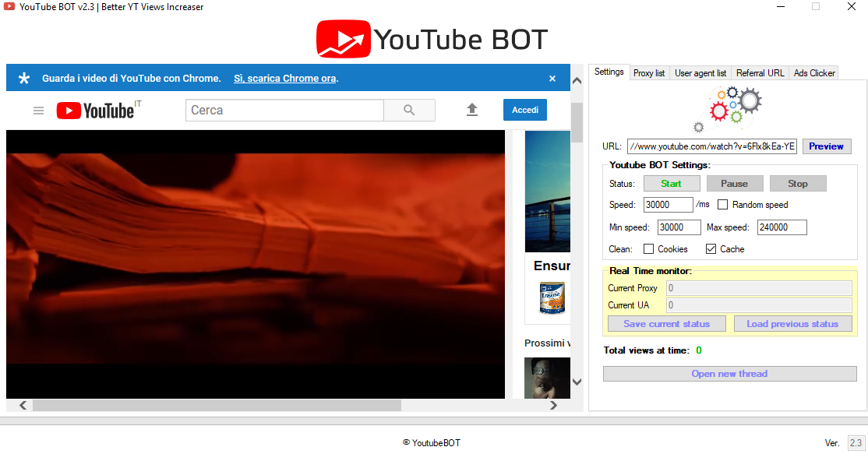
Task: Open the YouTube hamburger menu
Action: (x=38, y=110)
